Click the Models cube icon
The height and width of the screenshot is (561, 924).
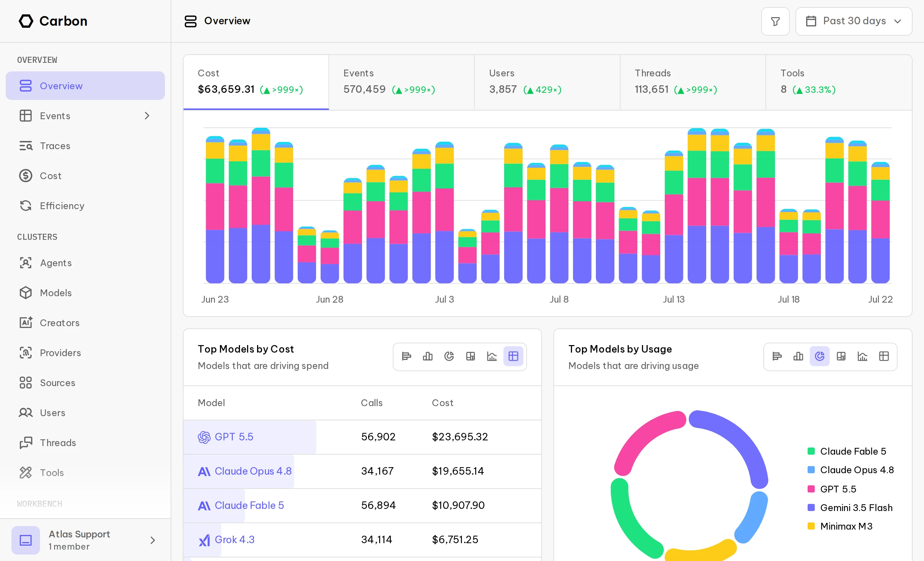25,293
